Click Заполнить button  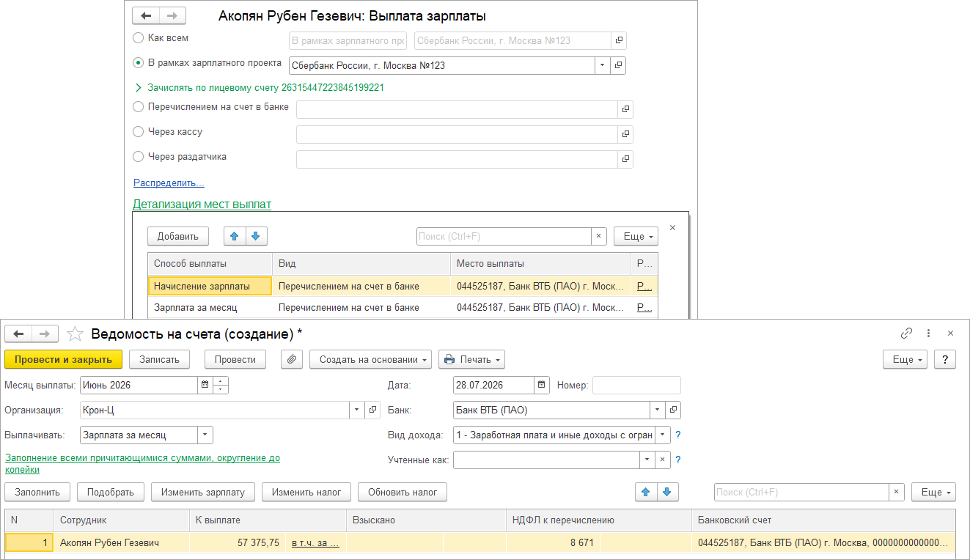[38, 492]
